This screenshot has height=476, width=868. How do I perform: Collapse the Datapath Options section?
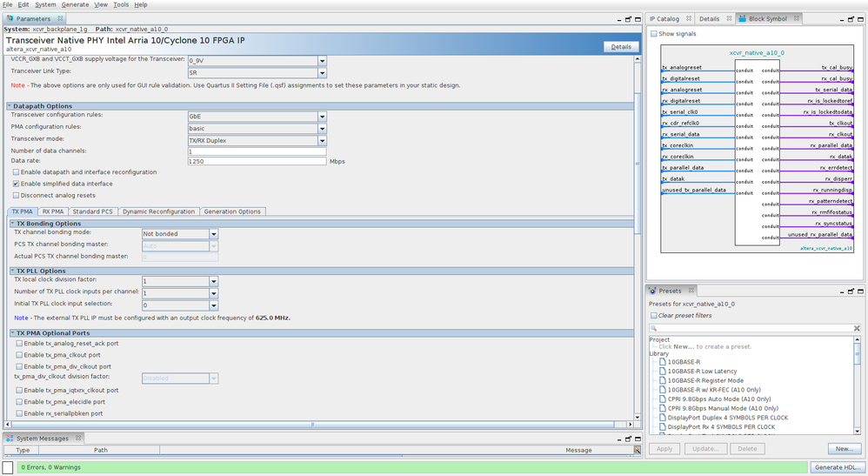point(10,105)
